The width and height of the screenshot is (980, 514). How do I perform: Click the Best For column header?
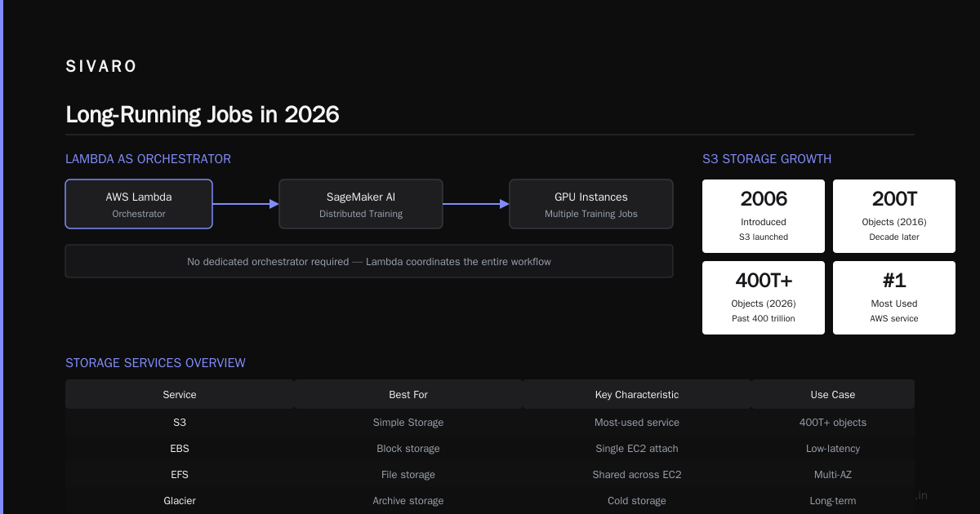pyautogui.click(x=408, y=394)
